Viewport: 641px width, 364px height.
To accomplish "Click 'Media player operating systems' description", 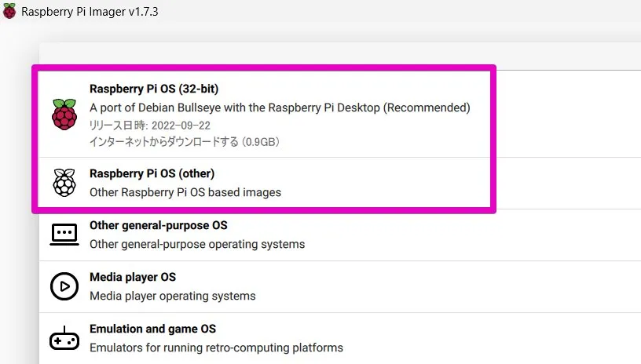I will coord(173,296).
